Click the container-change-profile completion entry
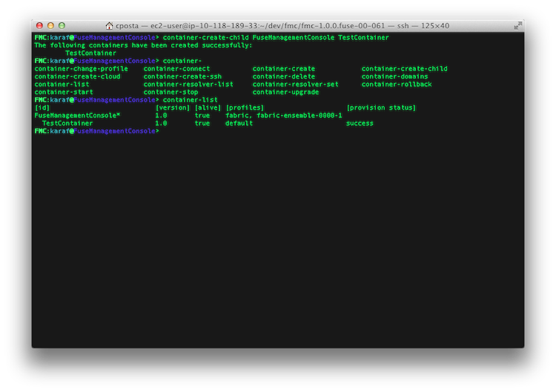The image size is (556, 392). (x=82, y=69)
